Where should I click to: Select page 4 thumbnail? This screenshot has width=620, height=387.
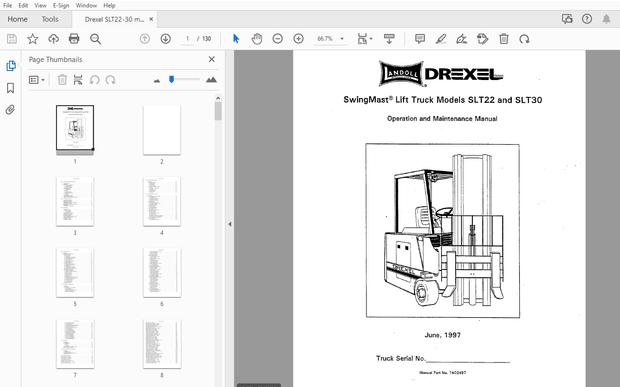click(x=162, y=201)
